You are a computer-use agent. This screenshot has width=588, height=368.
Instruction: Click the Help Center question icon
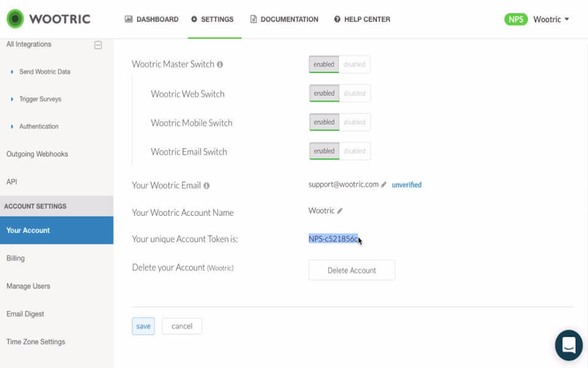(337, 19)
